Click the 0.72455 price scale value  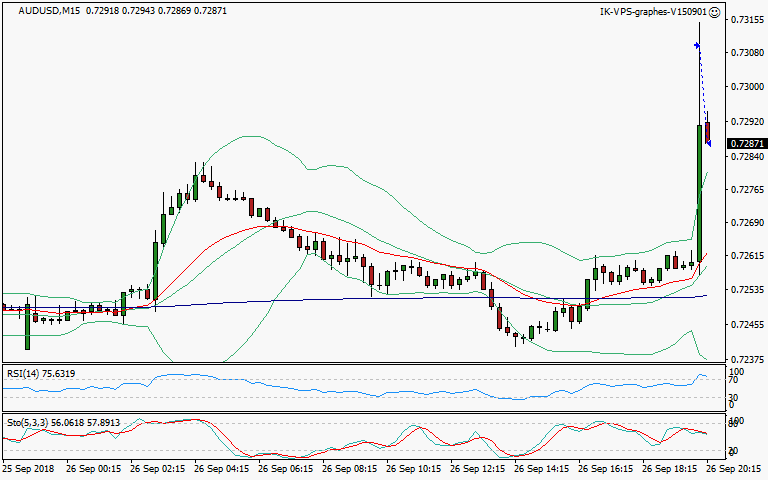tap(747, 325)
